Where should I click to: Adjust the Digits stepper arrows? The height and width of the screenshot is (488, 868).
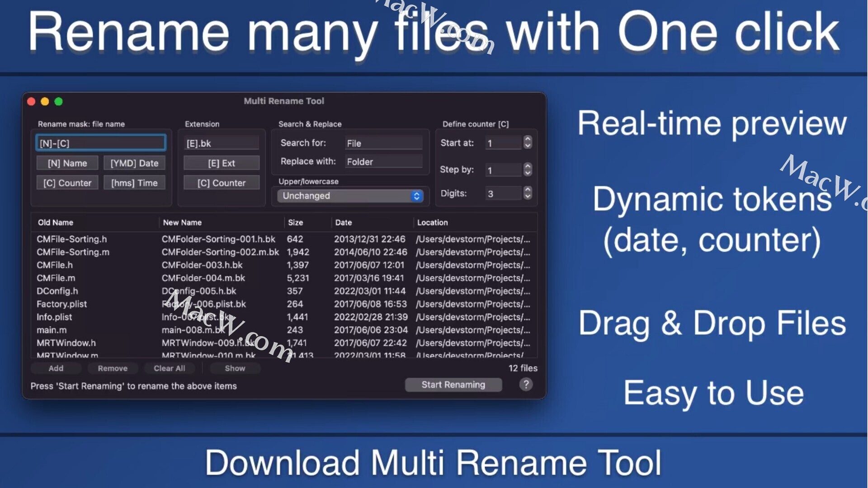[x=527, y=193]
